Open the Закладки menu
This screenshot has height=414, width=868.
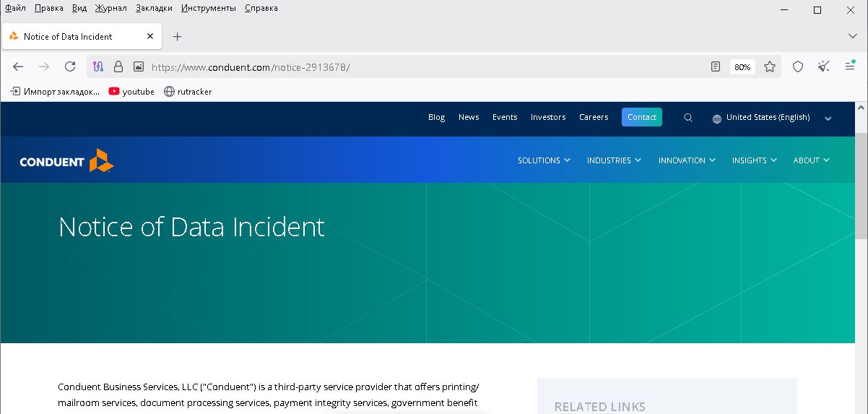(154, 8)
